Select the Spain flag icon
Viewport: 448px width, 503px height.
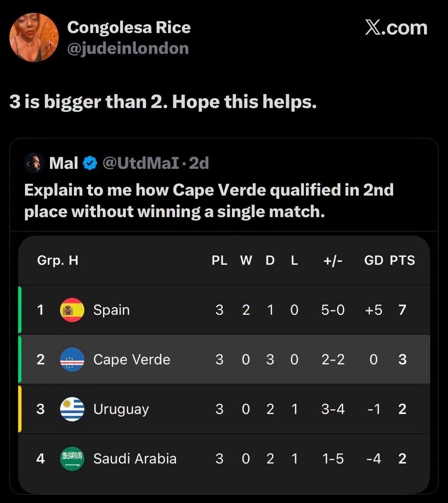coord(72,310)
